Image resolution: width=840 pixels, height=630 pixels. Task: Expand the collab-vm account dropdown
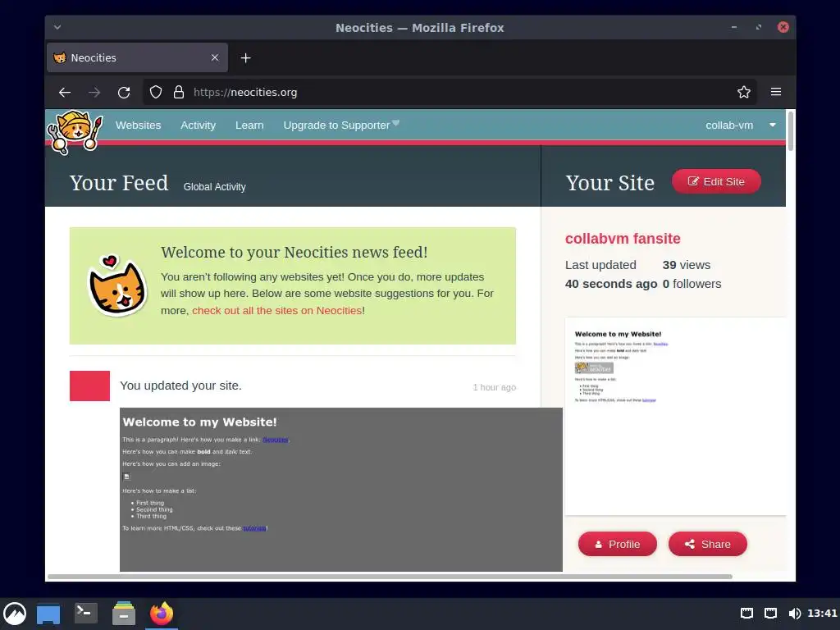773,125
